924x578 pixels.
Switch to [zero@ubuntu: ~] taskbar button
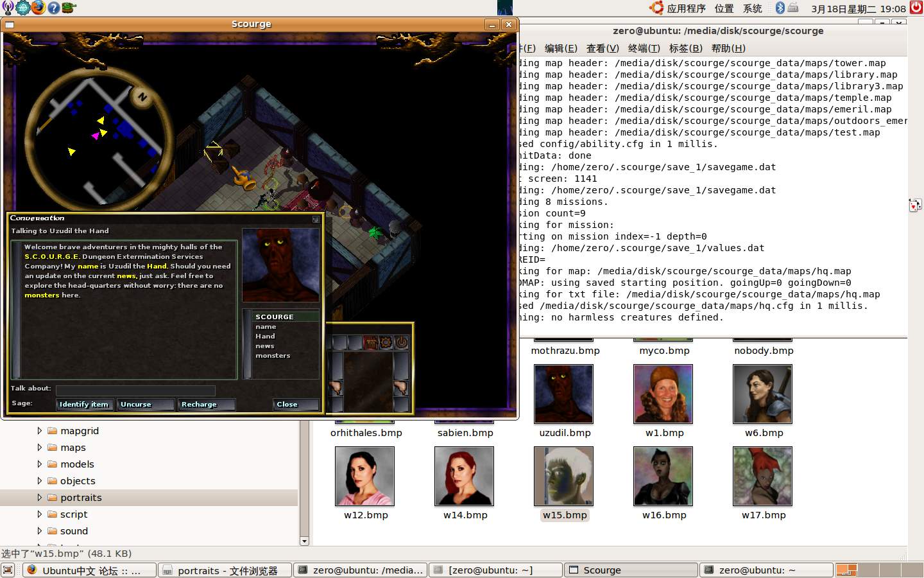coord(495,570)
